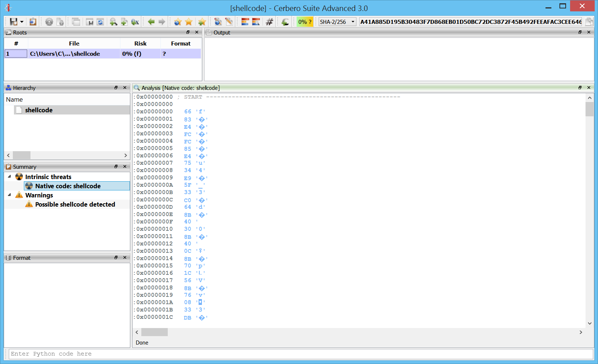Select the C:\Users\C\...\shellcode file cell

74,54
